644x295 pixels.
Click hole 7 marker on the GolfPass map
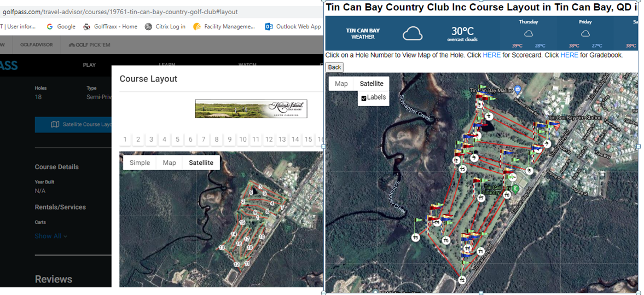point(282,207)
